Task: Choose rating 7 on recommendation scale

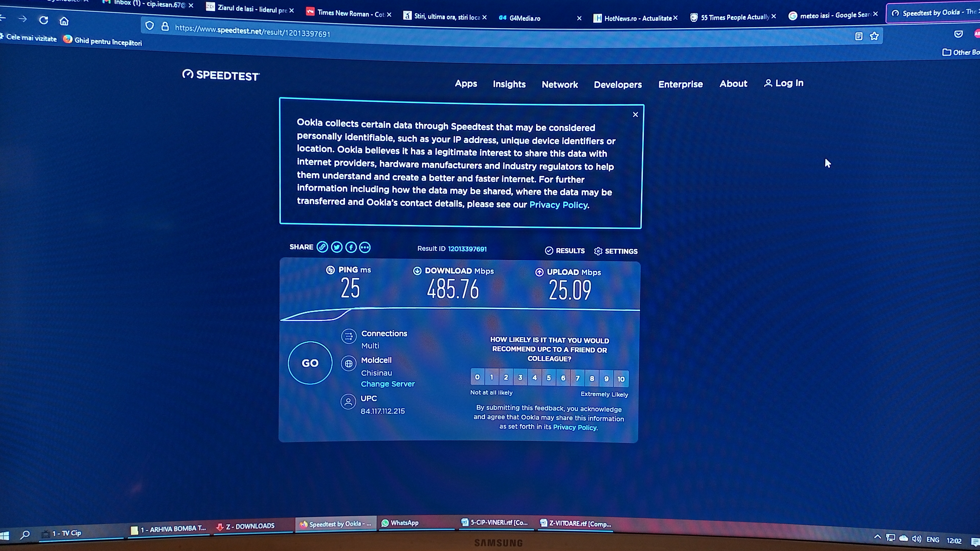Action: [578, 378]
